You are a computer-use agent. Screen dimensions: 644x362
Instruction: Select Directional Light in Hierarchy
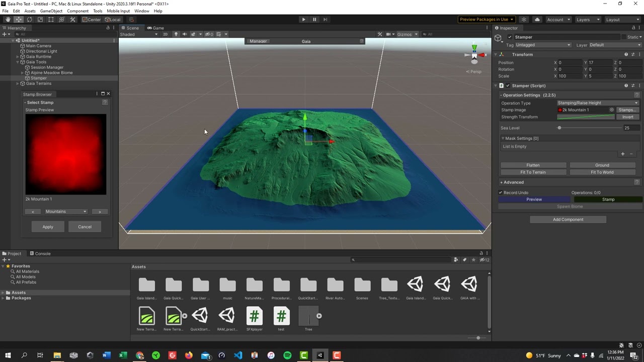[x=41, y=51]
